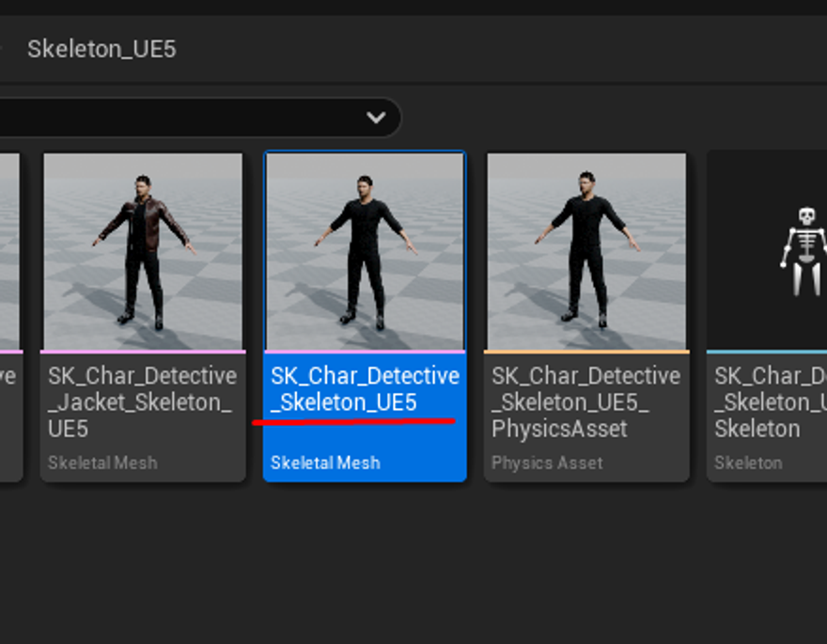Click the SK_Char_Detective_Skeleton_UE5_PhysicsAsset name label
827x644 pixels.
click(x=585, y=401)
